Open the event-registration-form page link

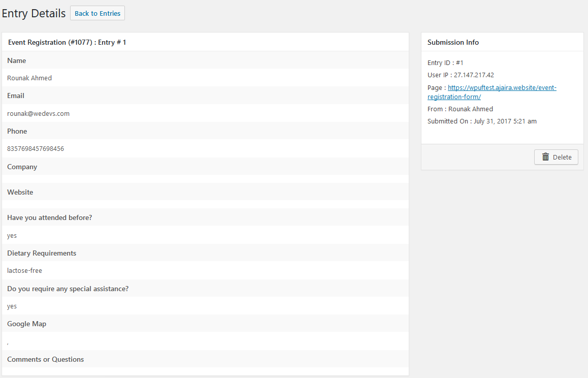(492, 92)
